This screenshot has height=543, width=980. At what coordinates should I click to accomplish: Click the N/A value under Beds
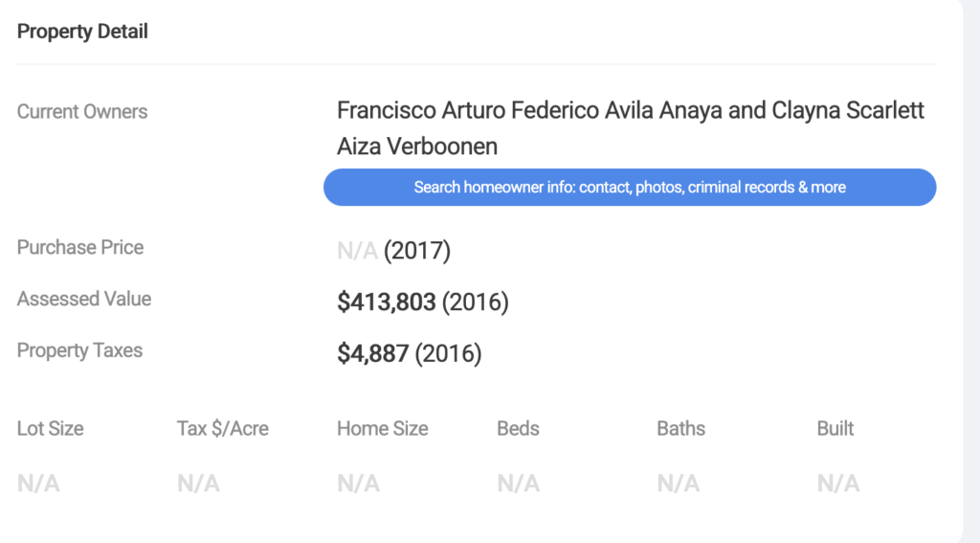pos(518,483)
